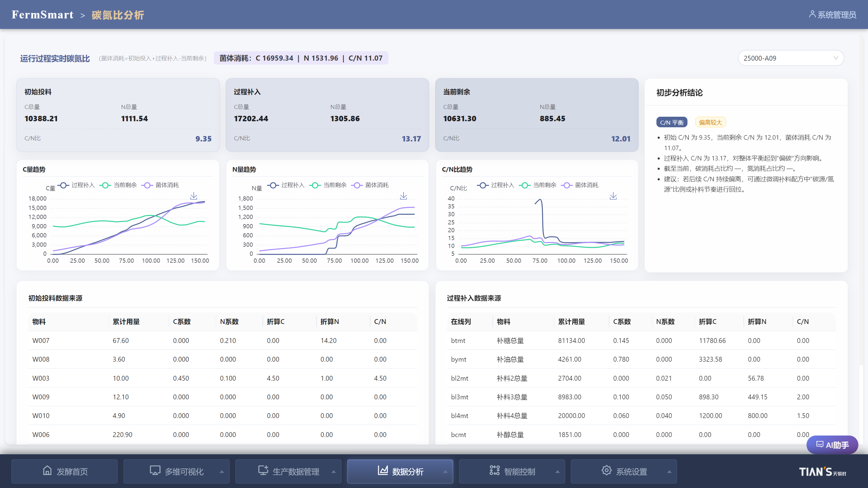
Task: Click the C/N 平衡 tag
Action: pyautogui.click(x=671, y=122)
